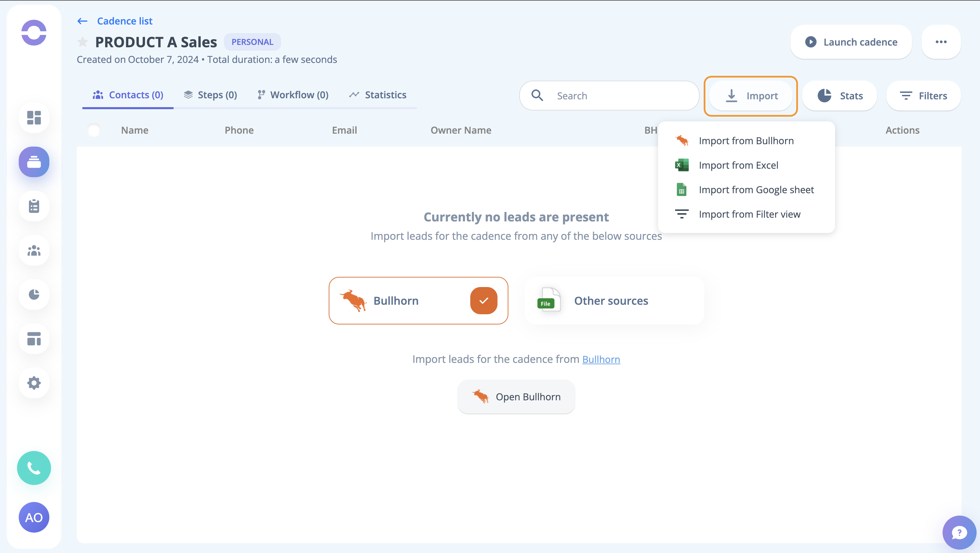Choose Import from Google sheet menu item
The image size is (980, 553).
point(746,189)
